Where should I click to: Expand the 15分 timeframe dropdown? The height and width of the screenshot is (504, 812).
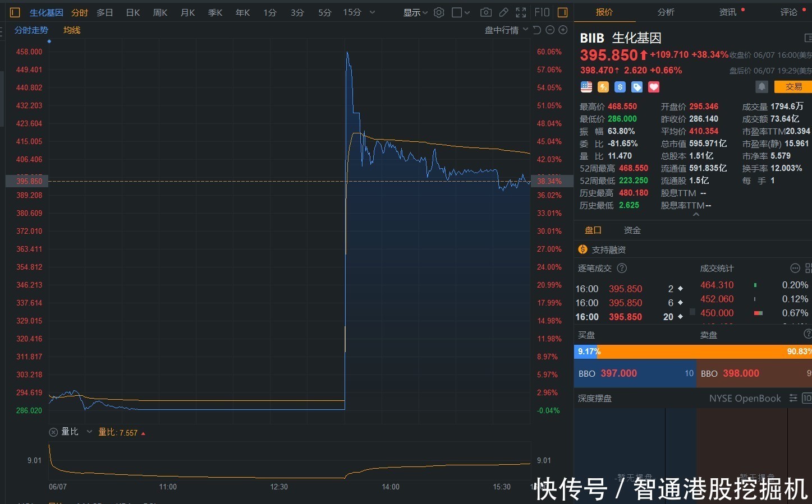tap(372, 12)
